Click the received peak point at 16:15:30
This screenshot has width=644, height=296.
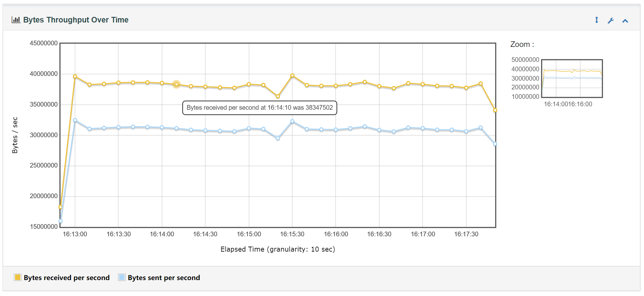292,76
